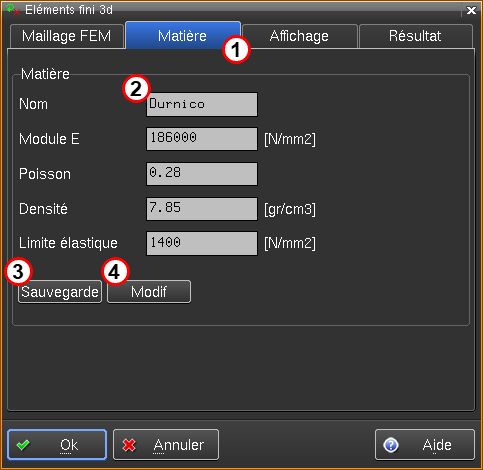Image resolution: width=483 pixels, height=470 pixels.
Task: Confirm with the Ok button
Action: tap(57, 445)
